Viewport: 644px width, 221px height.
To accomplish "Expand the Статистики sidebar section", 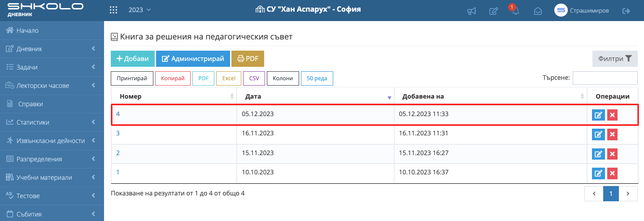I will tap(52, 122).
